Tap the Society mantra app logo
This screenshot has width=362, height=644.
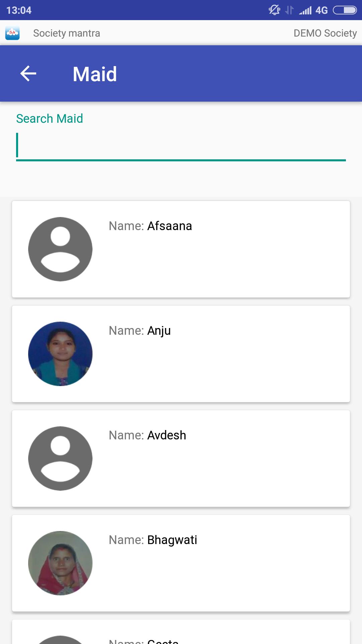pyautogui.click(x=12, y=33)
